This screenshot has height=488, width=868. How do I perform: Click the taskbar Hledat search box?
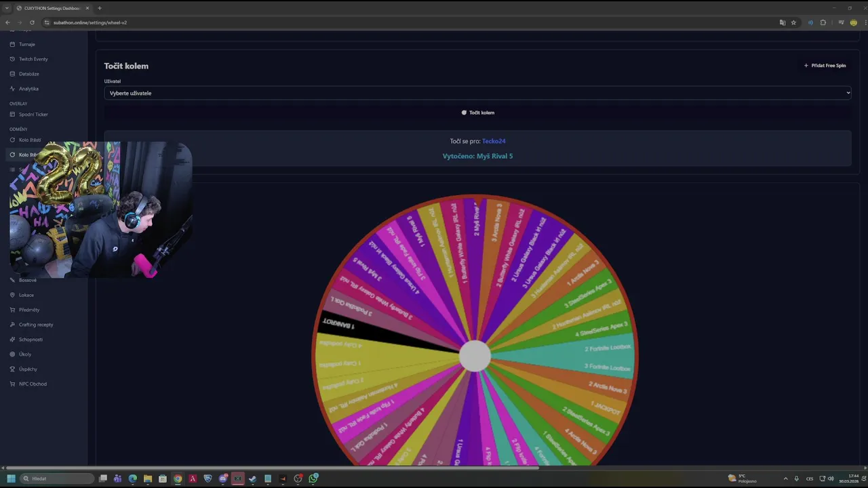pos(58,479)
